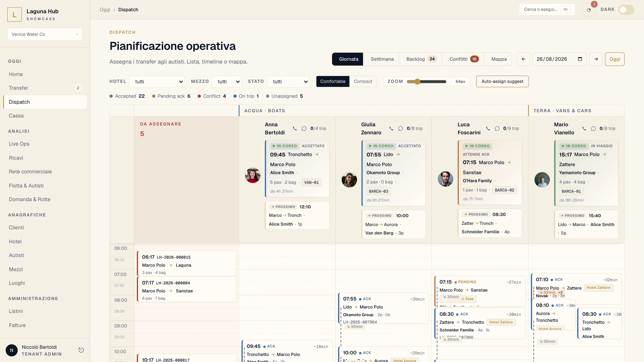Open Giulia Zennaro's avatar photo
Image resolution: width=644 pixels, height=362 pixels.
tap(349, 180)
